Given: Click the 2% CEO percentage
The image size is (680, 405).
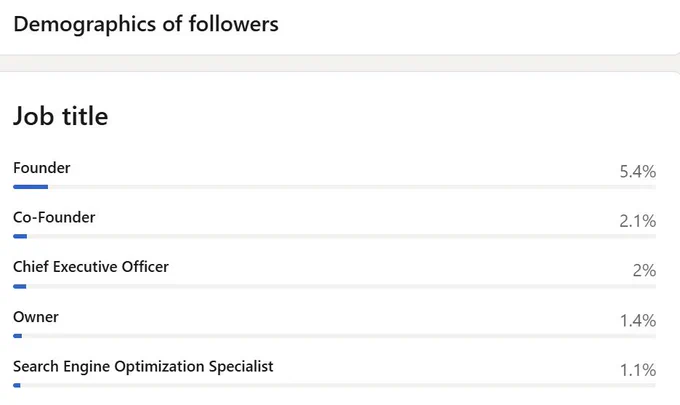Looking at the screenshot, I should pyautogui.click(x=644, y=271).
